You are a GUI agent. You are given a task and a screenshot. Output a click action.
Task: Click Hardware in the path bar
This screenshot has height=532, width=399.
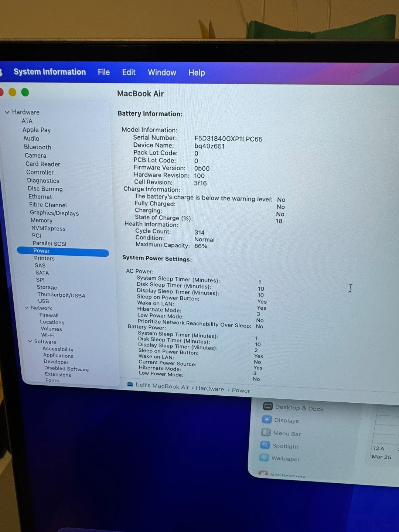click(x=209, y=389)
